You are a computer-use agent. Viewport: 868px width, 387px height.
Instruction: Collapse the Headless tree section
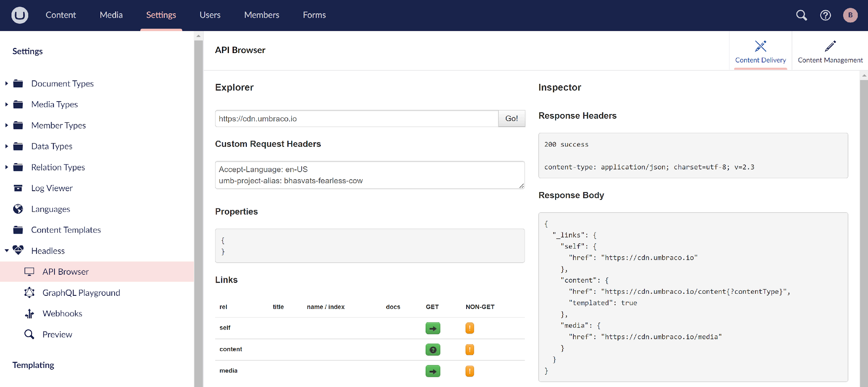pyautogui.click(x=6, y=251)
